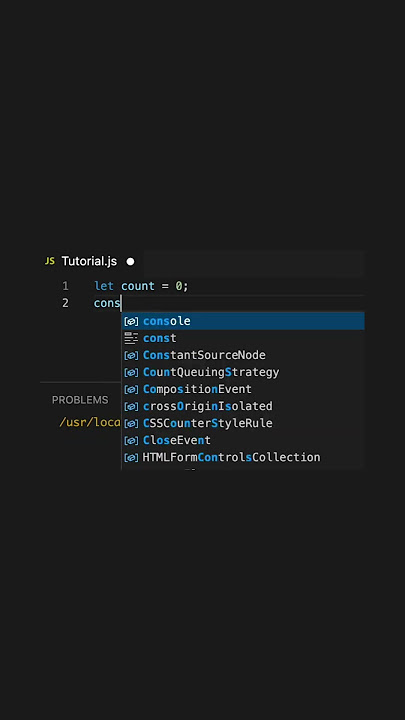Screen dimensions: 405x720
Task: Pick ConstantSourceNode from suggestions
Action: pos(243,355)
